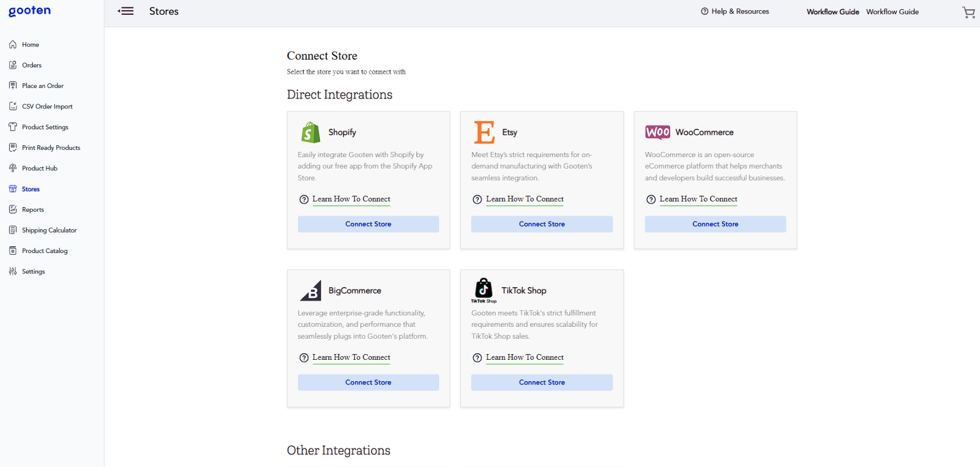Select CSV Order Import

(47, 106)
